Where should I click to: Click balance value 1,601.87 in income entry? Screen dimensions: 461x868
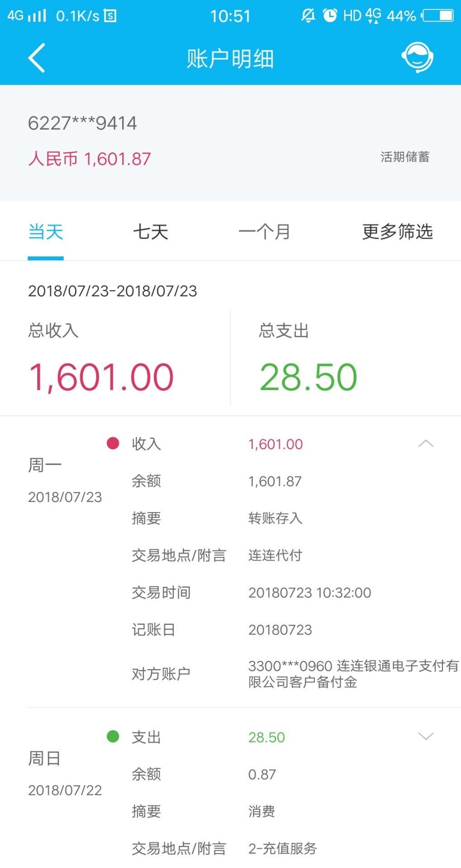[275, 481]
